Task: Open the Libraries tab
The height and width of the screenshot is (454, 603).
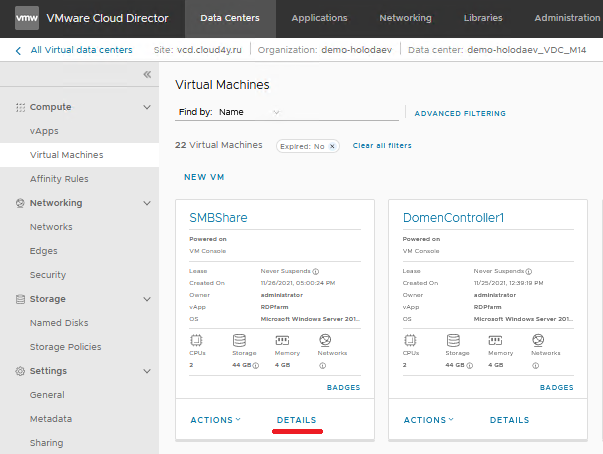Action: (483, 18)
